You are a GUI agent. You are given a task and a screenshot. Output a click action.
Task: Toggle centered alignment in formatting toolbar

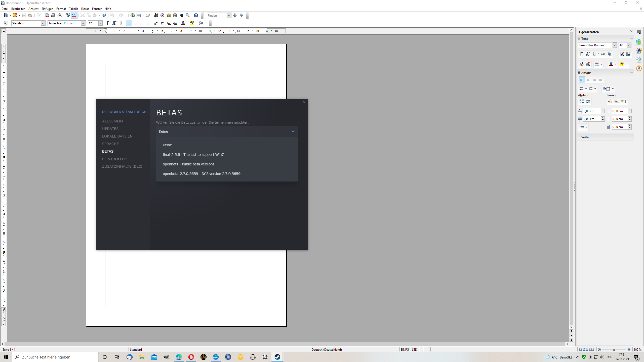click(x=135, y=23)
